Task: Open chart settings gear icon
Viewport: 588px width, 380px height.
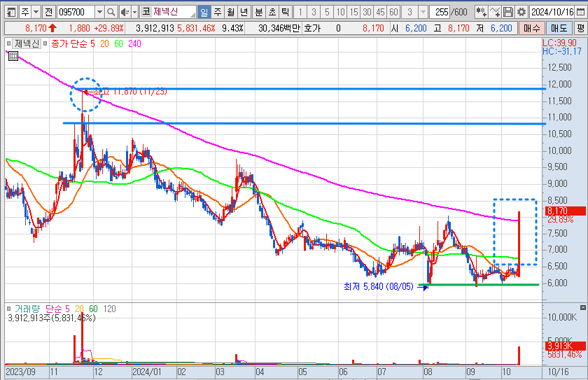Action: click(x=521, y=13)
